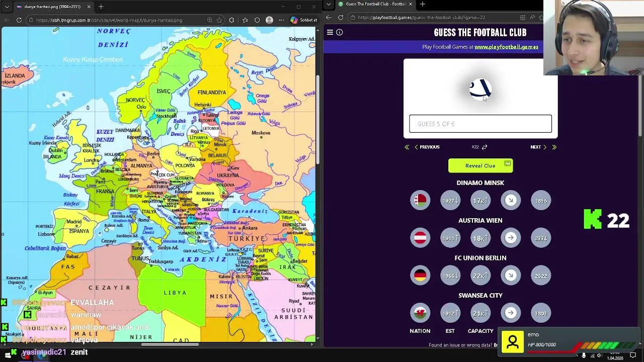Open the three-dot settings menu in the map window
This screenshot has height=362, width=644.
[x=281, y=20]
